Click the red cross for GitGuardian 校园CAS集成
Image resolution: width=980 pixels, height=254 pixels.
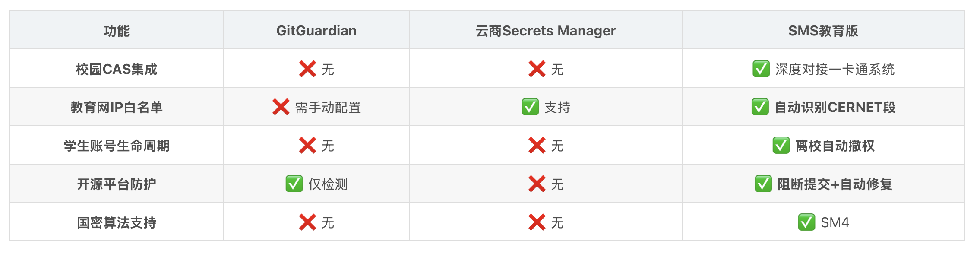pos(307,69)
